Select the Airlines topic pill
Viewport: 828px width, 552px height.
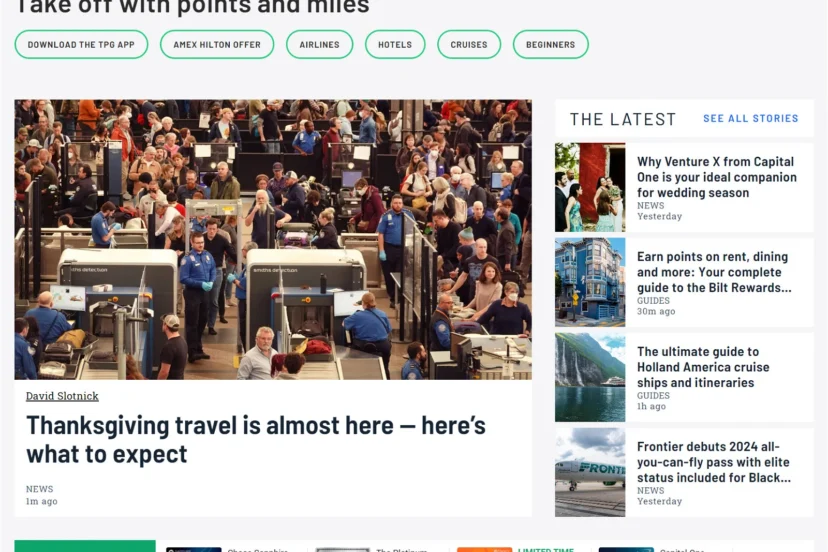pyautogui.click(x=319, y=44)
